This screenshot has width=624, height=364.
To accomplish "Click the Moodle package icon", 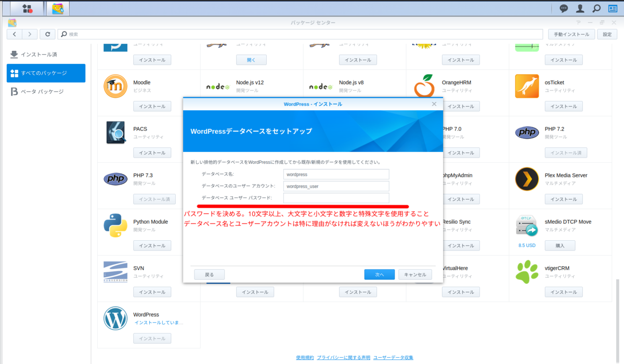I will [115, 86].
